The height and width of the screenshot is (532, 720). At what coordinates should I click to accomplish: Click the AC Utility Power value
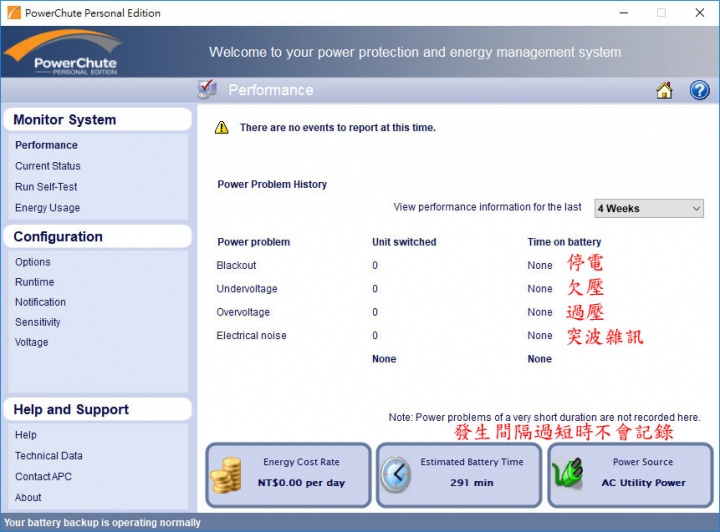[643, 483]
